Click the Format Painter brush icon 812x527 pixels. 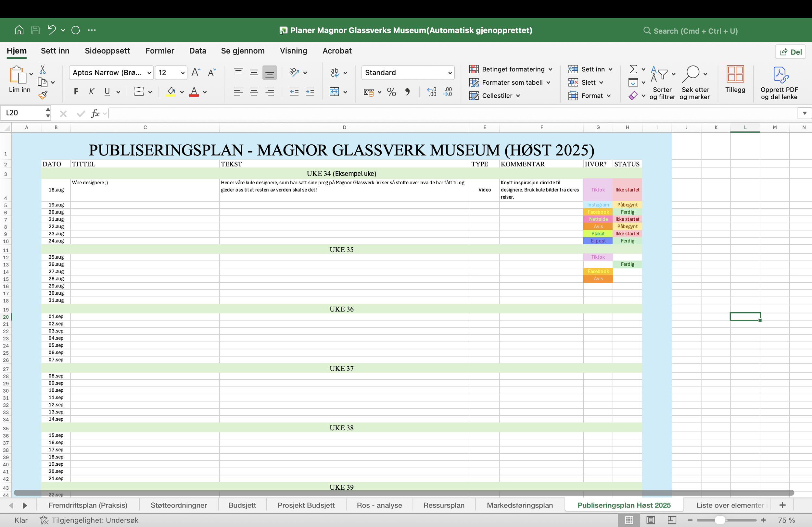point(43,95)
